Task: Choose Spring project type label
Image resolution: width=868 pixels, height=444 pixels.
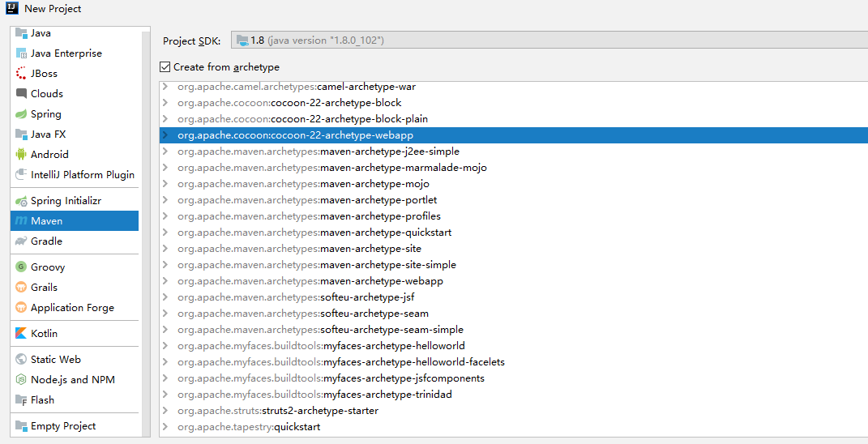Action: pos(46,114)
